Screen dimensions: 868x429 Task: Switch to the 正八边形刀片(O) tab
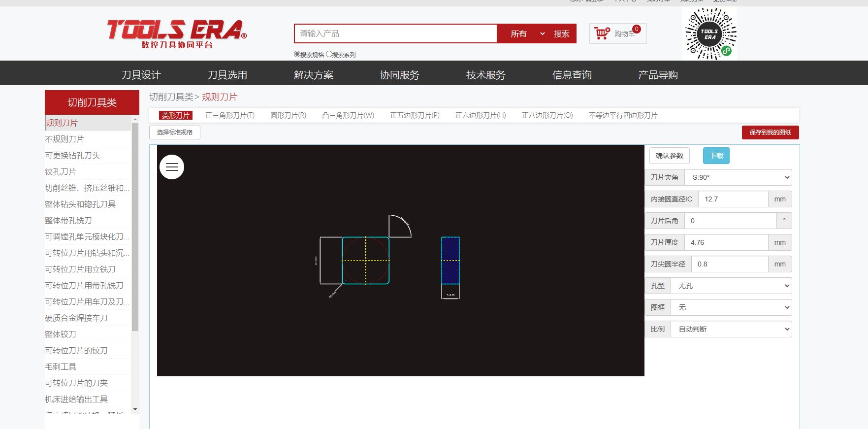pyautogui.click(x=547, y=115)
